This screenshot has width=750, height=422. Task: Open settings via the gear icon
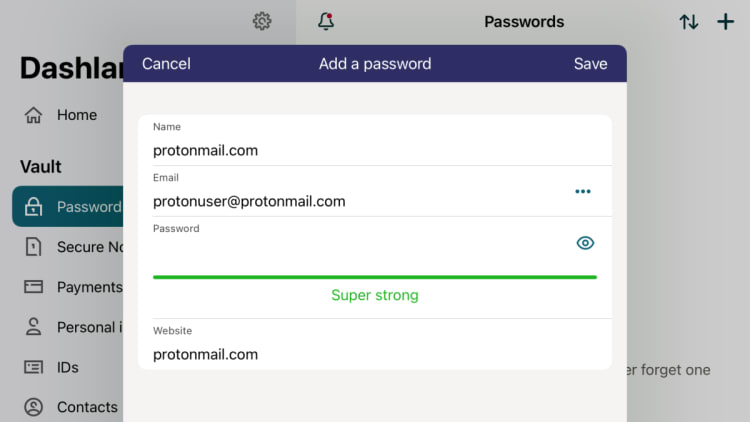(x=262, y=21)
